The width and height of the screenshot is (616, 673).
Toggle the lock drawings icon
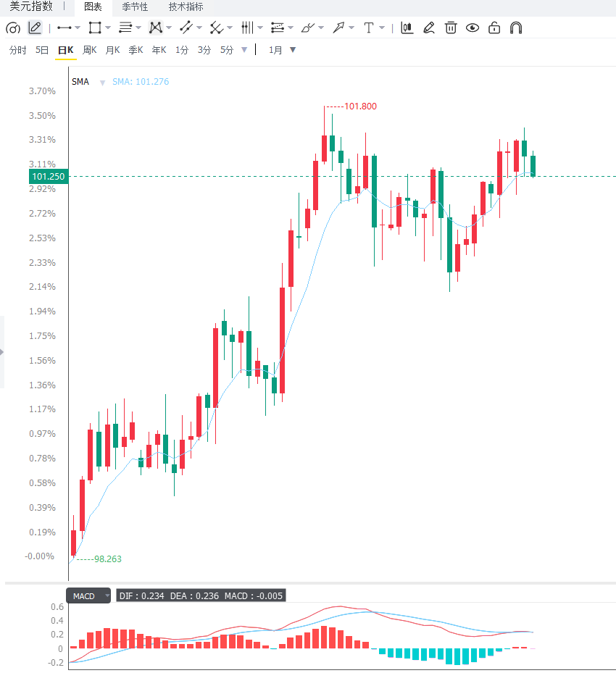pos(494,28)
